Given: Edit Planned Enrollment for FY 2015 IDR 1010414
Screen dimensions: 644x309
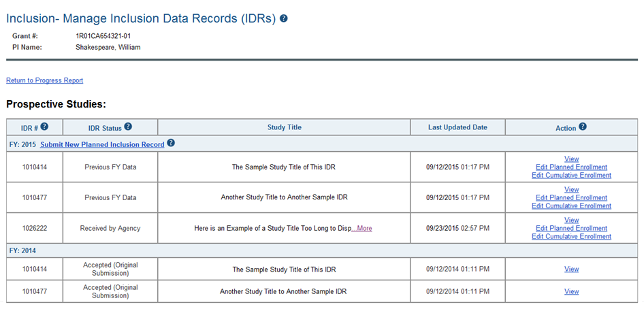Looking at the screenshot, I should 572,167.
